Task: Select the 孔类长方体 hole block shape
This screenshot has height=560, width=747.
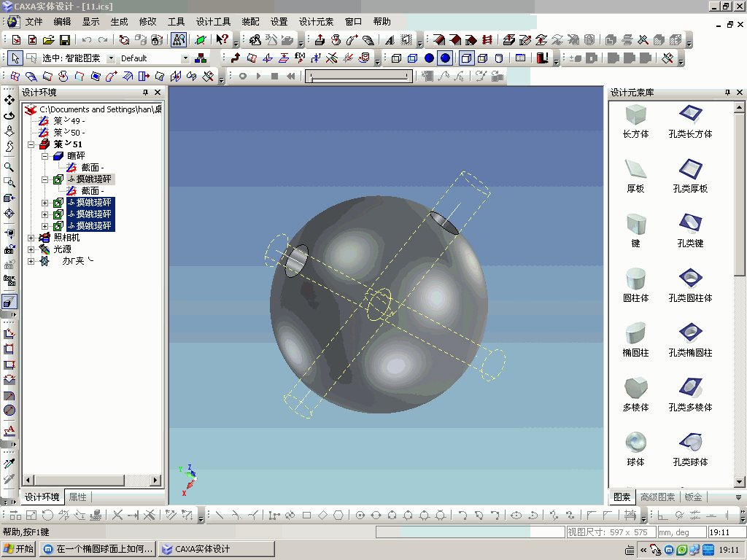Action: pyautogui.click(x=690, y=122)
